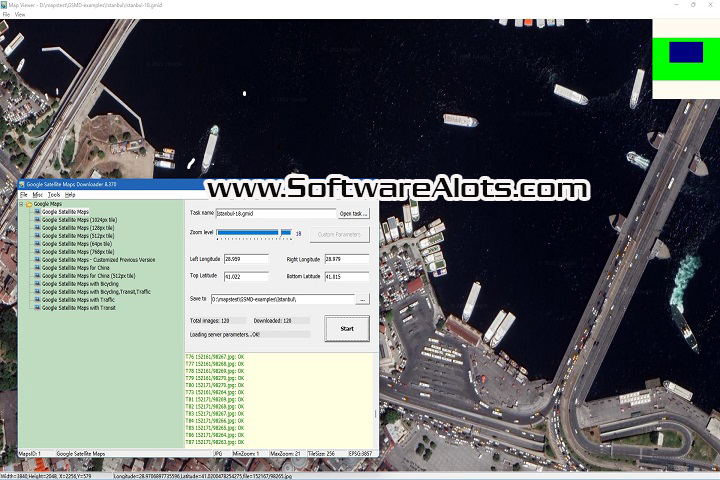This screenshot has width=720, height=480.
Task: Click the Zoom level slider
Action: click(x=254, y=233)
